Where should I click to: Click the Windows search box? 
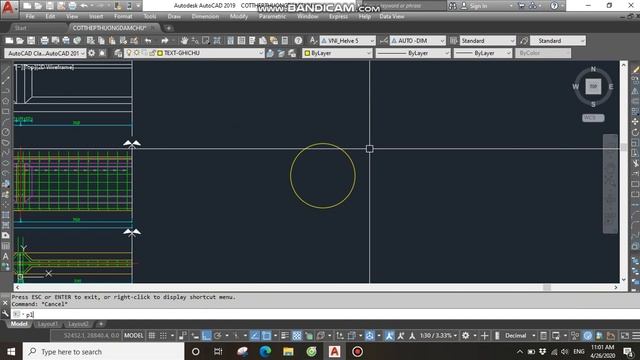pyautogui.click(x=103, y=351)
